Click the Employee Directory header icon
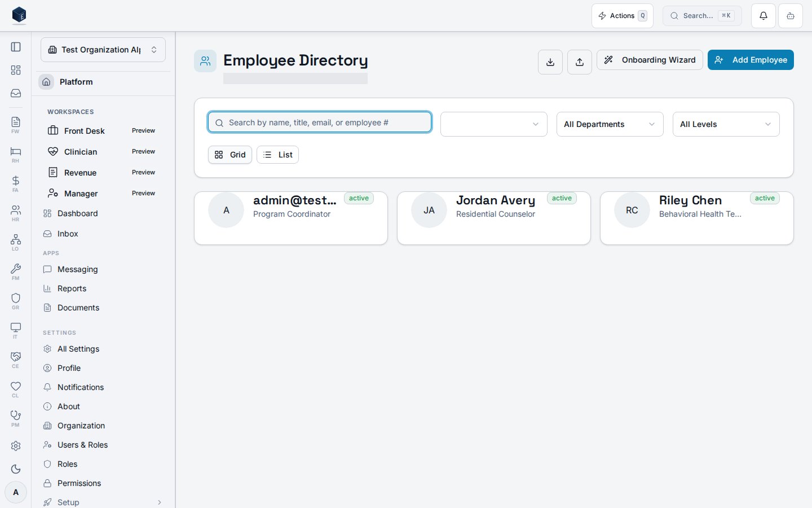812x508 pixels. pyautogui.click(x=205, y=61)
